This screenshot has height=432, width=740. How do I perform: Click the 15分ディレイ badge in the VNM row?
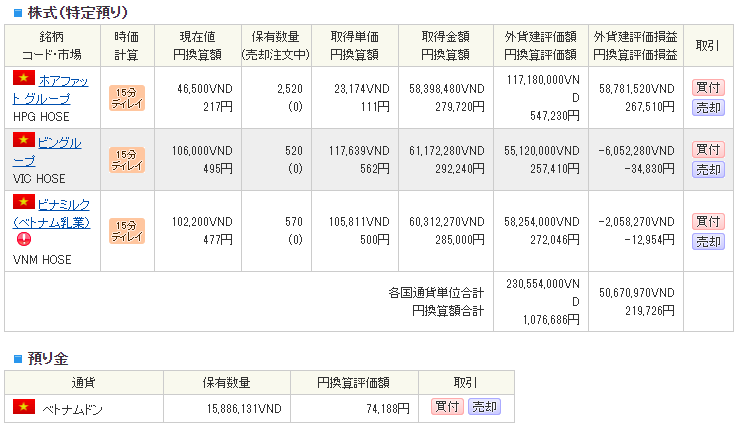coord(126,231)
